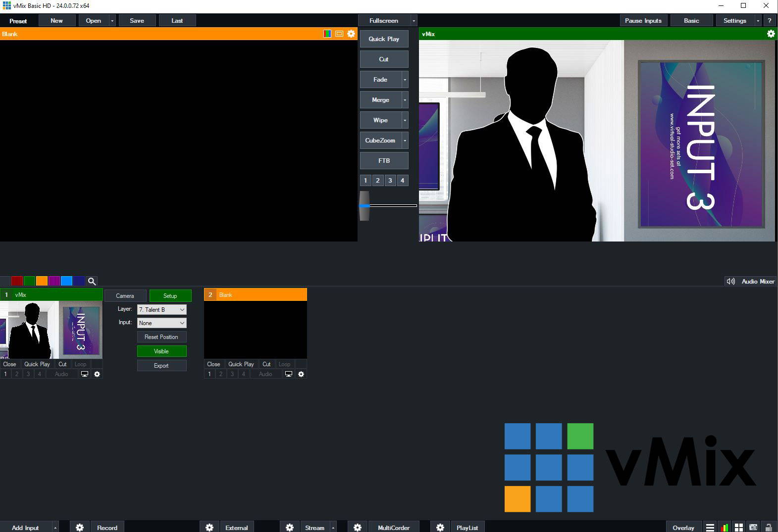The image size is (778, 532).
Task: Search inputs with the magnifier icon
Action: tap(92, 281)
